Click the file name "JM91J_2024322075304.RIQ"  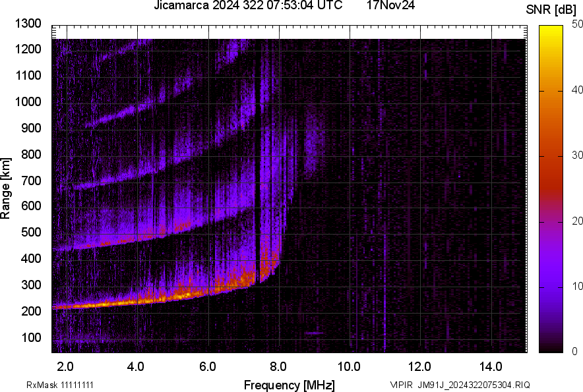474,385
